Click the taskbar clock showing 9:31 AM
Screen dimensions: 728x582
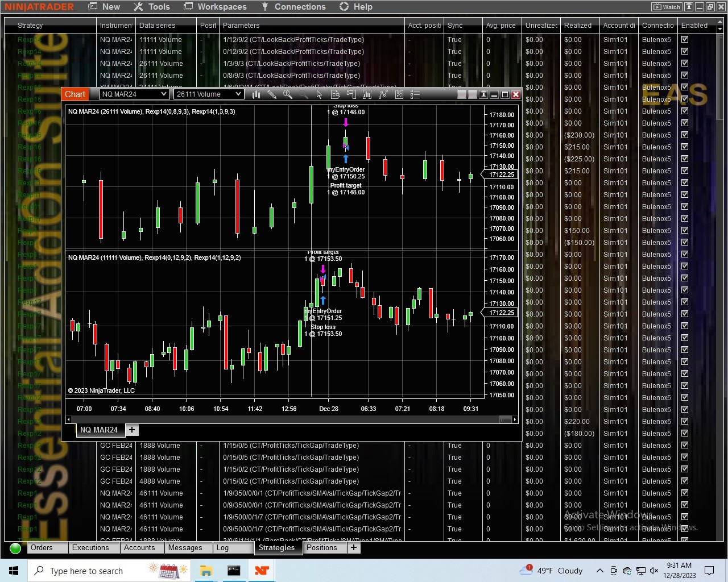tap(680, 570)
